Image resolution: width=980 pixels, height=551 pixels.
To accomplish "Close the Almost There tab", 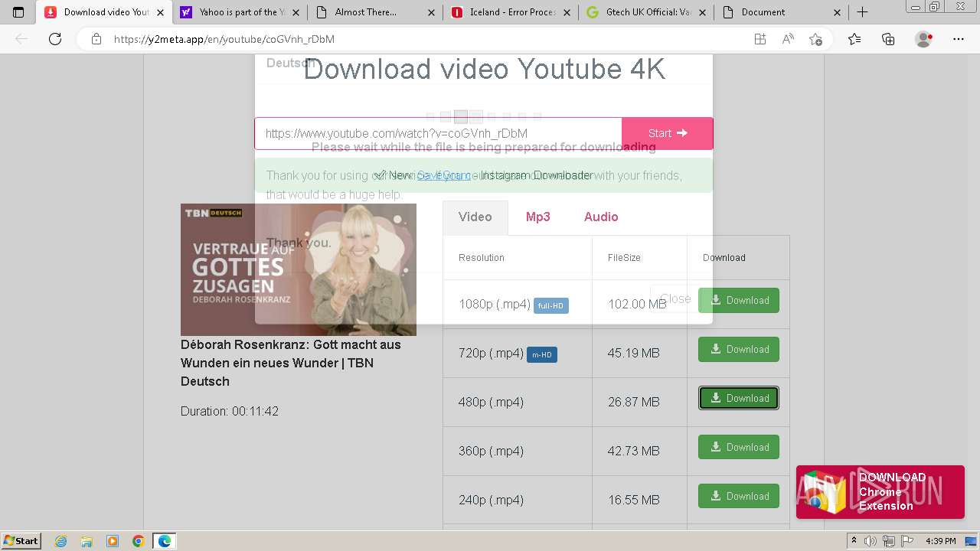I will pos(432,12).
